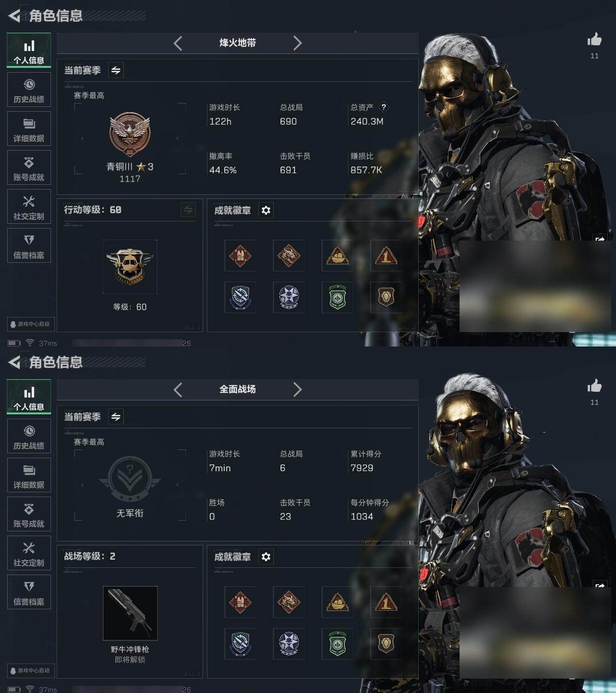Screen dimensions: 616x693
Task: Open the lower 成就徽章 gear settings
Action: (266, 557)
